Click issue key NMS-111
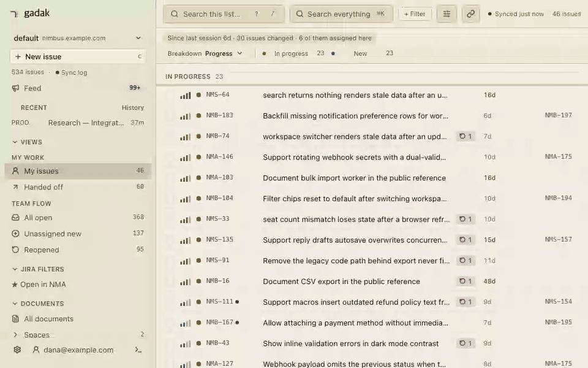 coord(220,301)
